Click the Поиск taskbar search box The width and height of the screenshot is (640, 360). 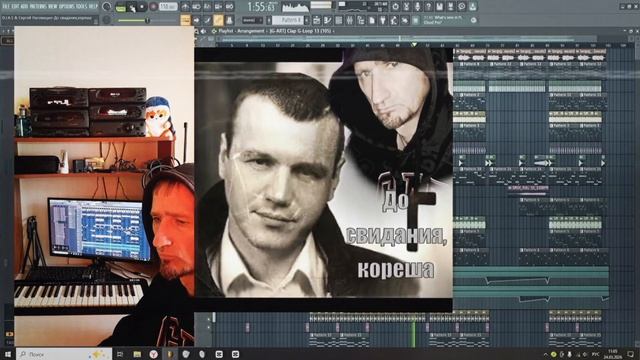click(x=64, y=354)
